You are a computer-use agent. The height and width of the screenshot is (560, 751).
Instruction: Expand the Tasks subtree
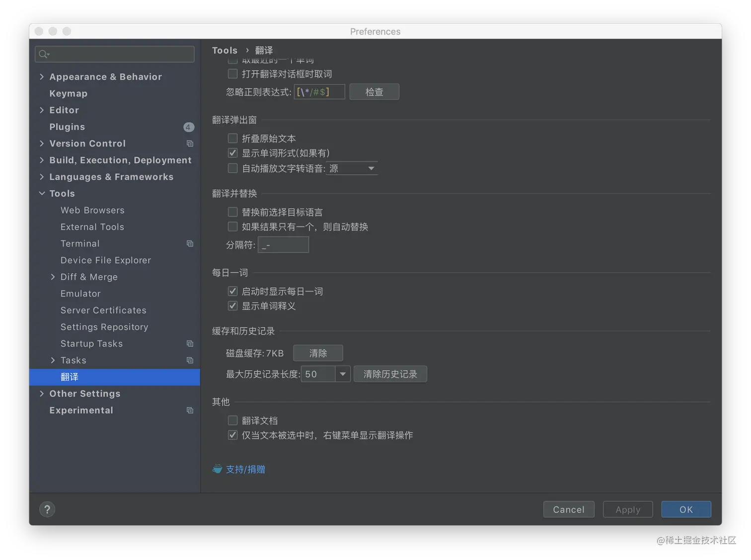click(53, 360)
